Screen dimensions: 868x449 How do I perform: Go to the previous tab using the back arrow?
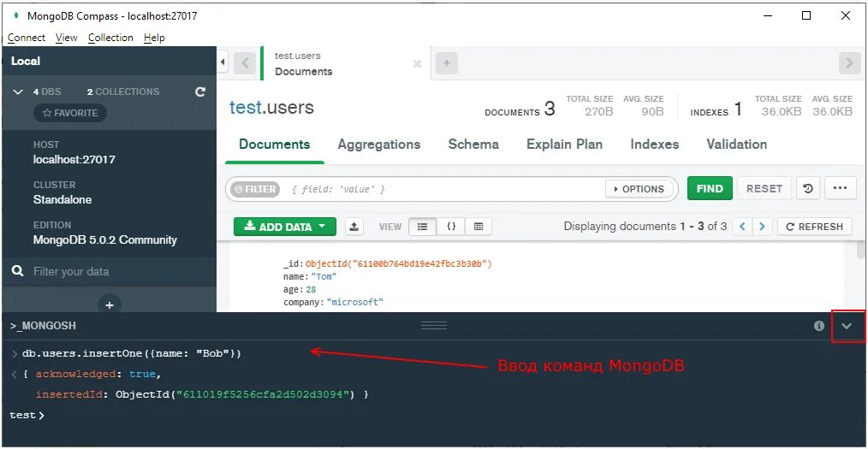245,63
